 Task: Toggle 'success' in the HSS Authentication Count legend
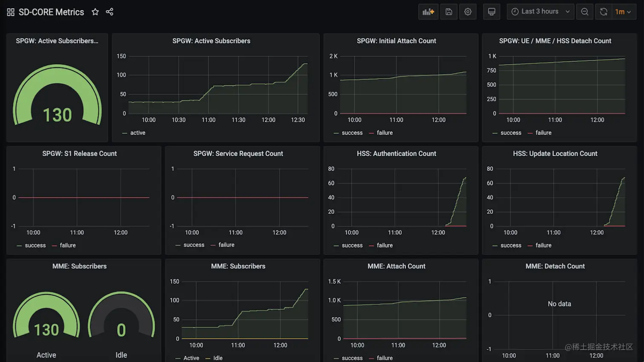coord(352,245)
